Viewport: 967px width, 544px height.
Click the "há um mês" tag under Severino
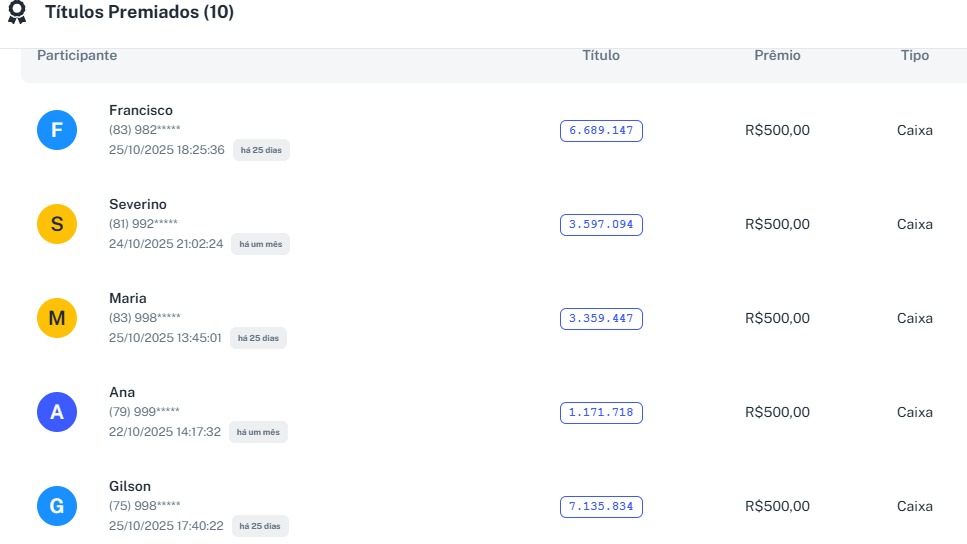260,244
